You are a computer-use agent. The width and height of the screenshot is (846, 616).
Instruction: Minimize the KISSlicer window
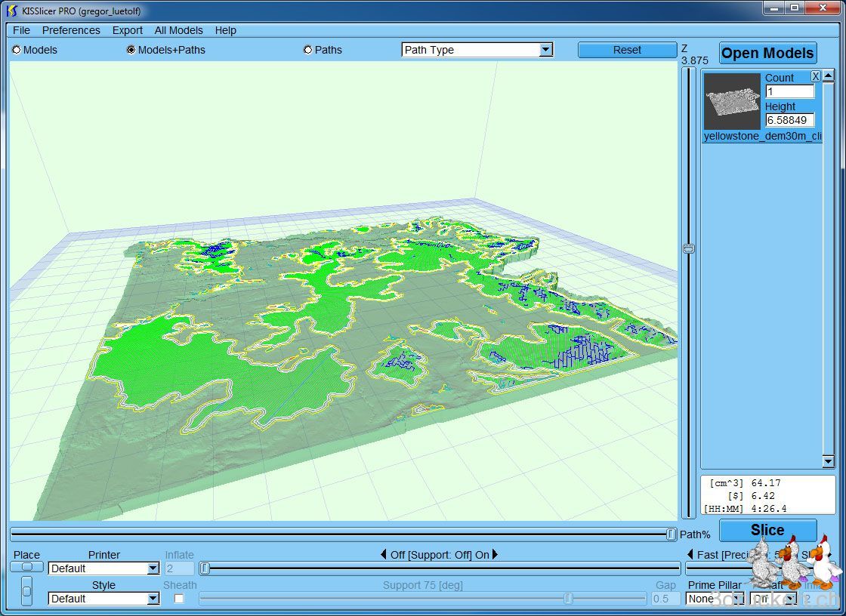pyautogui.click(x=774, y=8)
